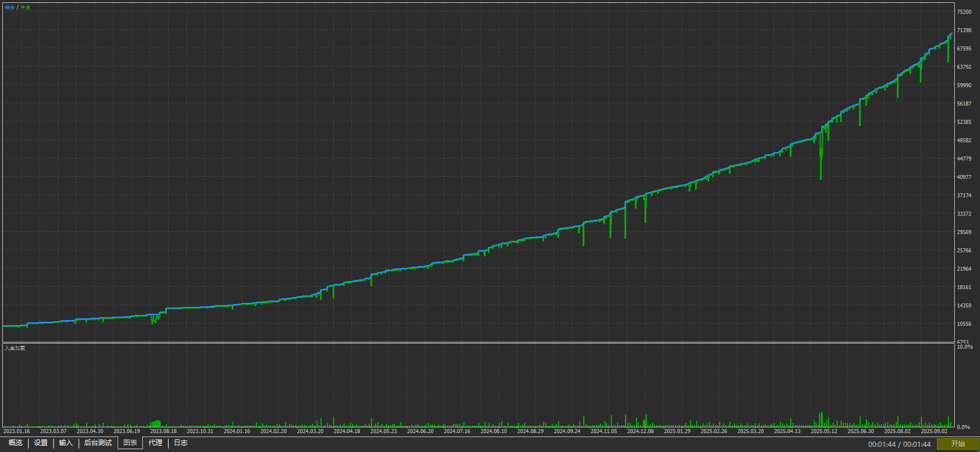
Task: Open the 概览 overview tab
Action: pyautogui.click(x=15, y=443)
